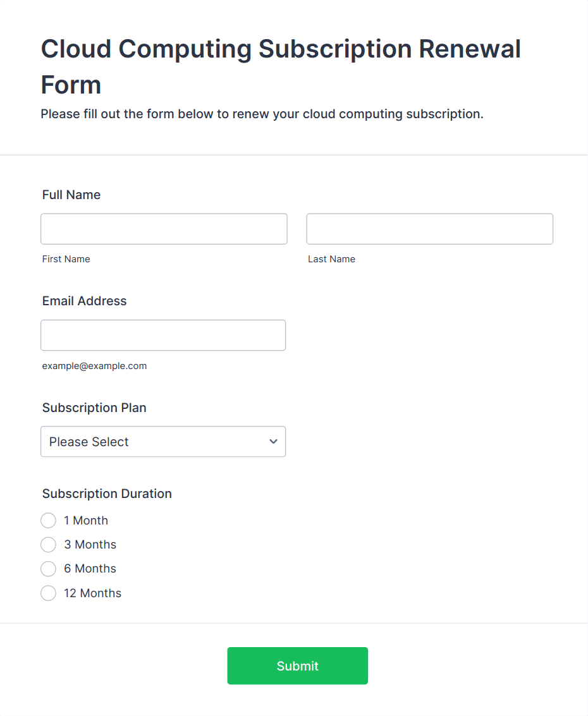Click the "Subscription Plan" label text

pos(94,408)
